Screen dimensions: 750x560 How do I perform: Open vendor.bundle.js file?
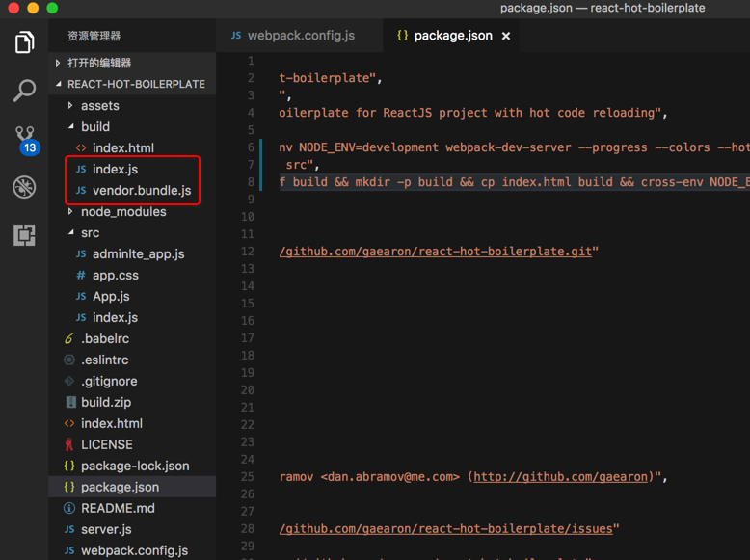click(132, 190)
